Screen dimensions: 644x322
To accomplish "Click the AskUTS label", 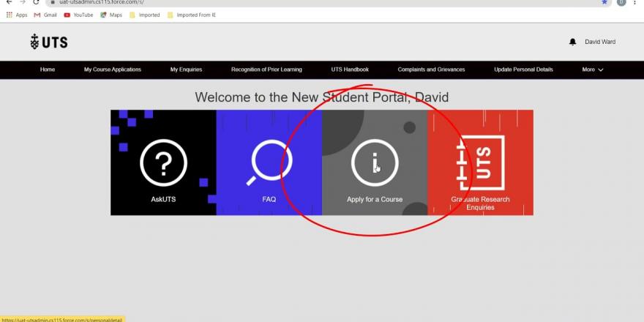I will 163,200.
